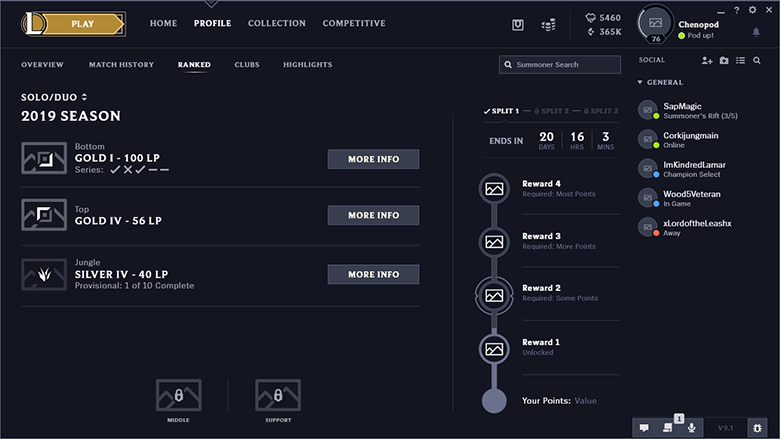Image resolution: width=780 pixels, height=439 pixels.
Task: Click the Reward 2 milestone on progress track
Action: 493,295
